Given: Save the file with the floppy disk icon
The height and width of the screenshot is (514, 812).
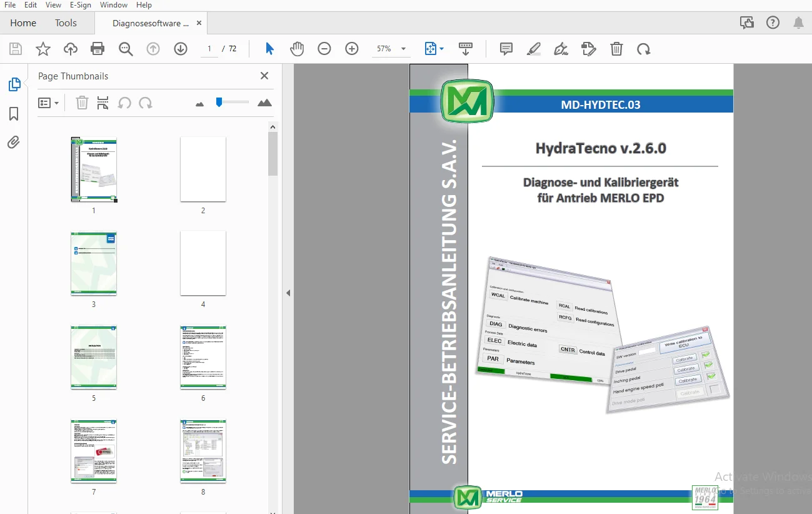Looking at the screenshot, I should [16, 49].
